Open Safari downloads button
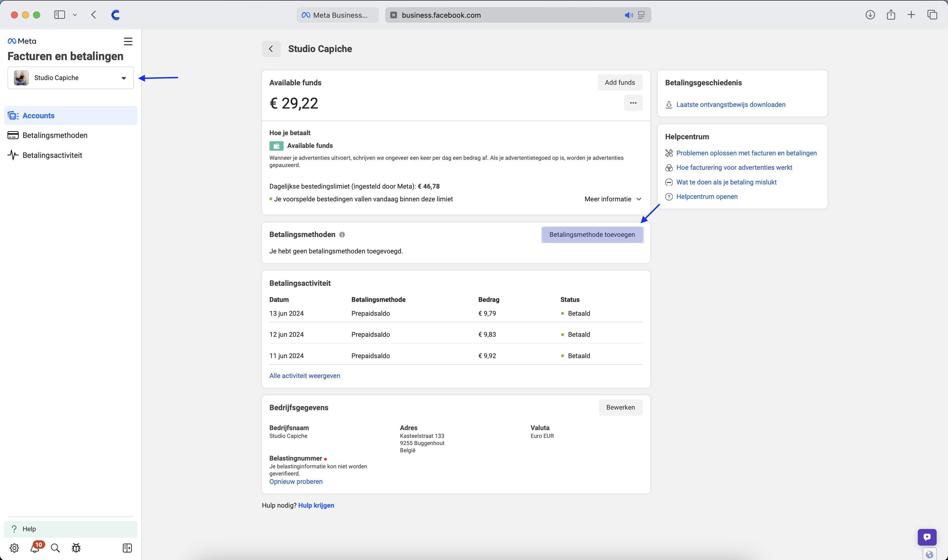 tap(870, 15)
